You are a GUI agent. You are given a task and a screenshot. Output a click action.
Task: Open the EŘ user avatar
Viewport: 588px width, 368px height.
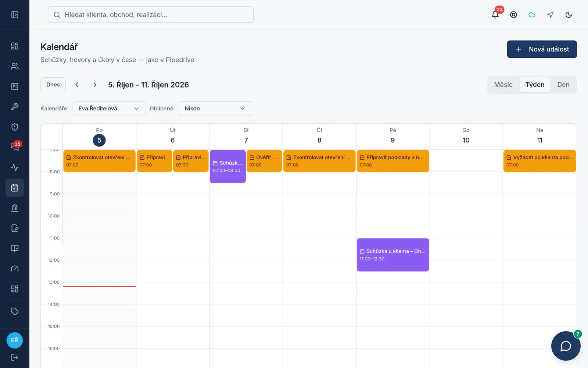click(x=15, y=340)
